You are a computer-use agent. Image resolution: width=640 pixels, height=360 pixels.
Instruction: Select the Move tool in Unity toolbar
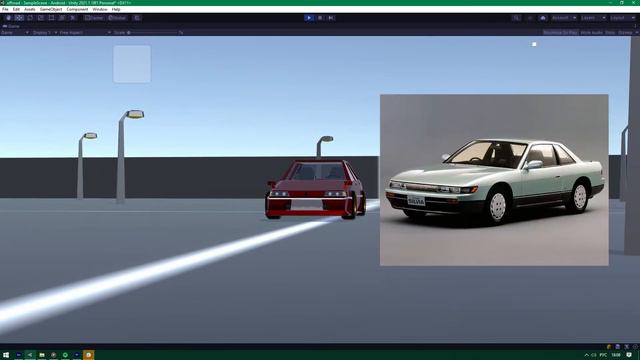coord(19,18)
